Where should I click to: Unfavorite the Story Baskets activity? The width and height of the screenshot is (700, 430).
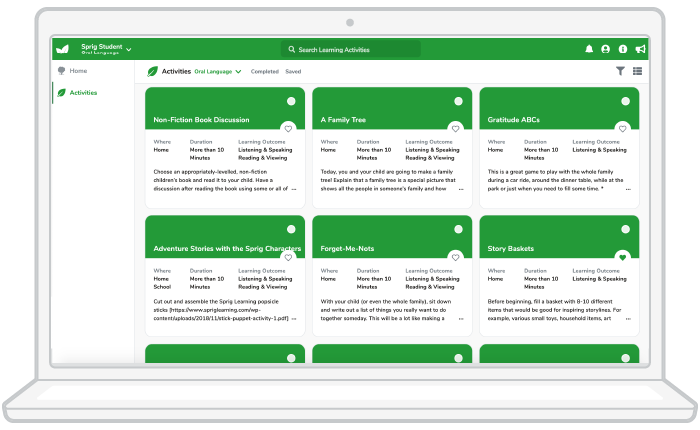pyautogui.click(x=622, y=257)
